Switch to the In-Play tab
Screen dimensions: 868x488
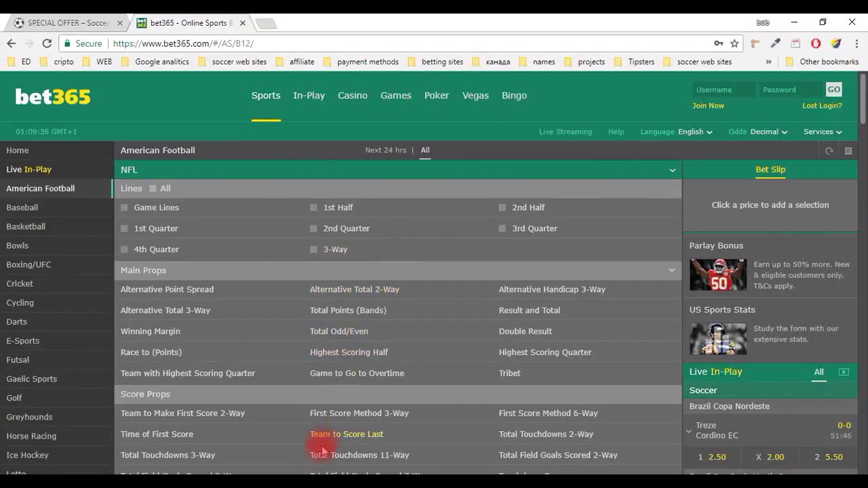click(x=309, y=96)
